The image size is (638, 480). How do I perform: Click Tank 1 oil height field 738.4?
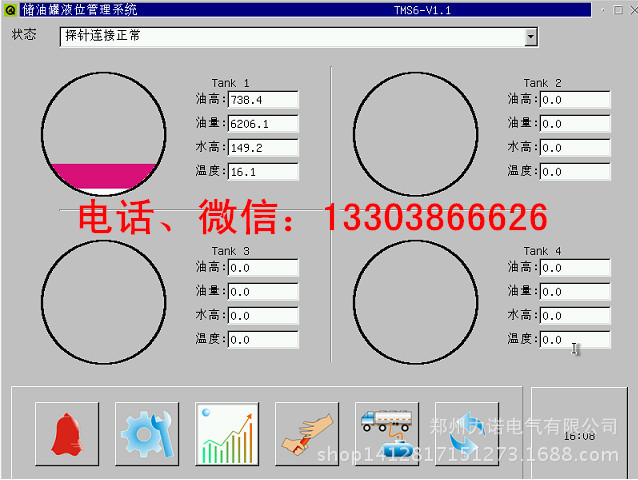pyautogui.click(x=263, y=100)
